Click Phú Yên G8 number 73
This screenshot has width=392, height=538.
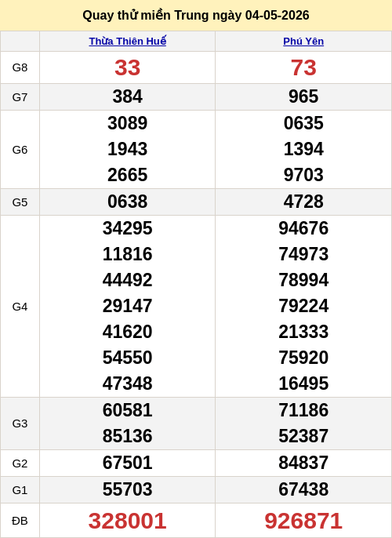303,67
